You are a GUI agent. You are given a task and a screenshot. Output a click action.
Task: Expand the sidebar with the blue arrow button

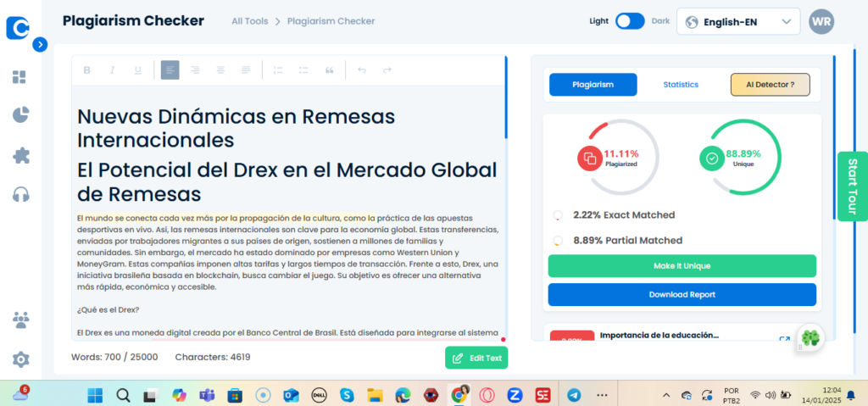coord(40,44)
